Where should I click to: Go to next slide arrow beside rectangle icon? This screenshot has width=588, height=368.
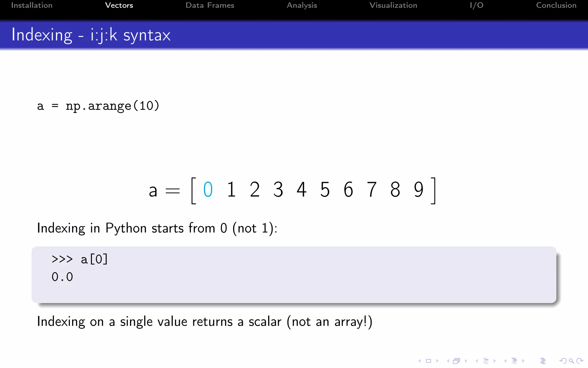click(x=437, y=361)
